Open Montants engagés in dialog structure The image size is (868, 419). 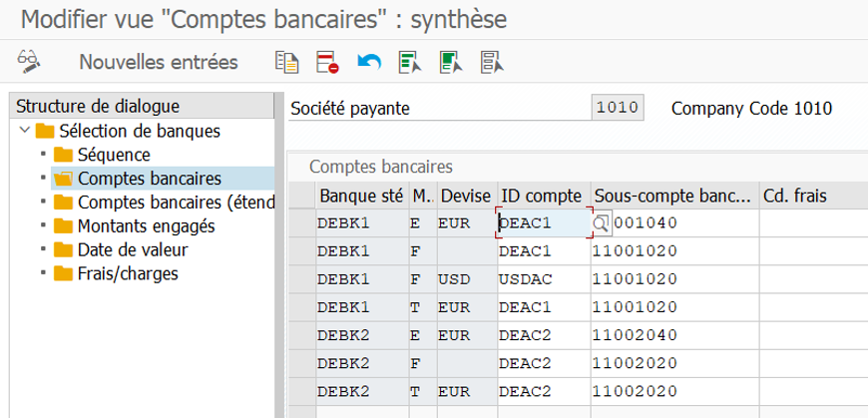pyautogui.click(x=146, y=226)
